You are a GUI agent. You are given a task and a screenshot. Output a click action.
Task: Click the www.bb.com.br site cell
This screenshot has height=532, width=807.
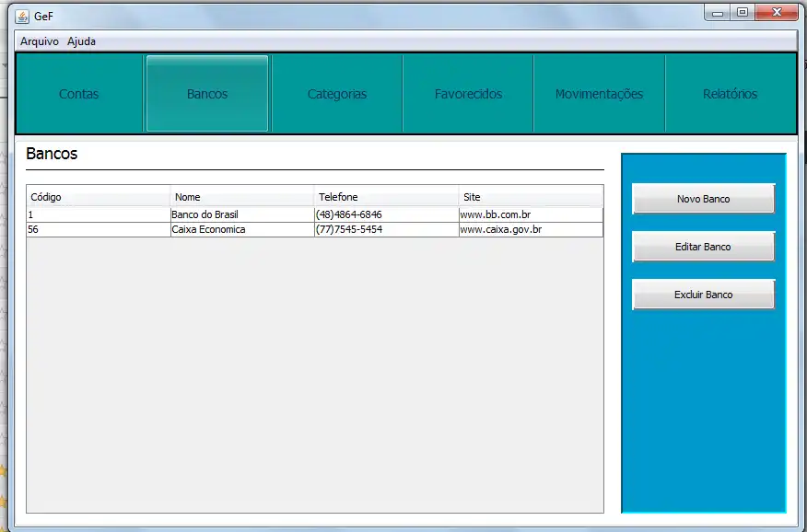point(531,214)
